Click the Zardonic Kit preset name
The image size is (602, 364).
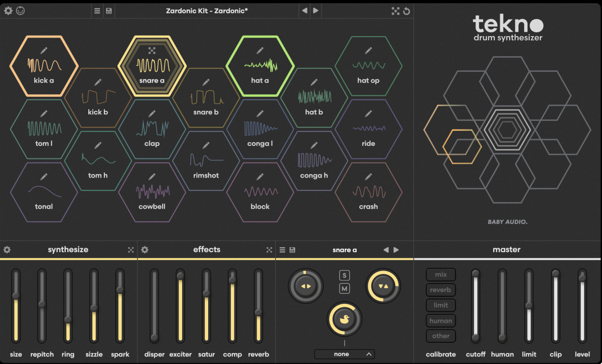[x=207, y=11]
